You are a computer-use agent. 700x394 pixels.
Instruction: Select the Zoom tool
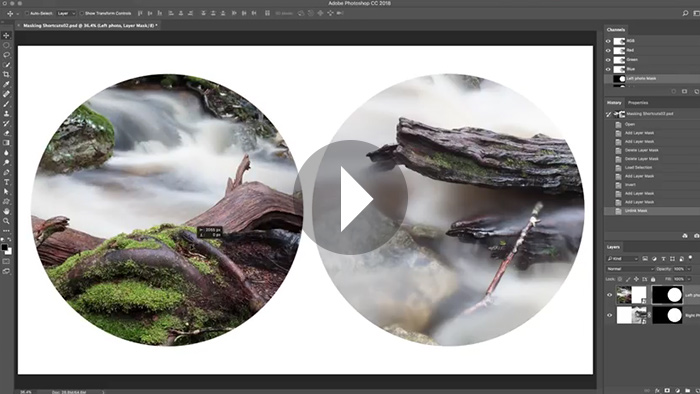click(x=6, y=221)
